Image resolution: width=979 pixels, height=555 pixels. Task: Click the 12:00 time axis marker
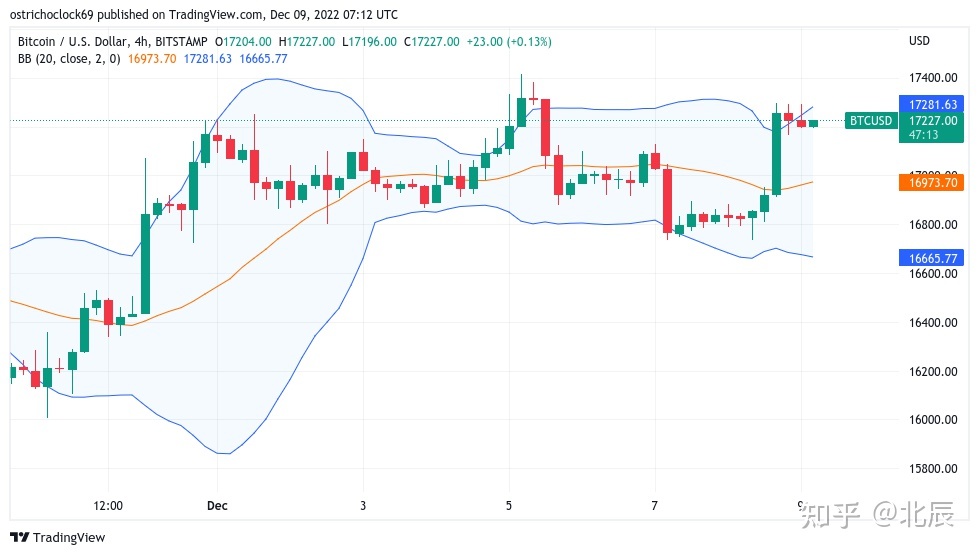pos(108,506)
